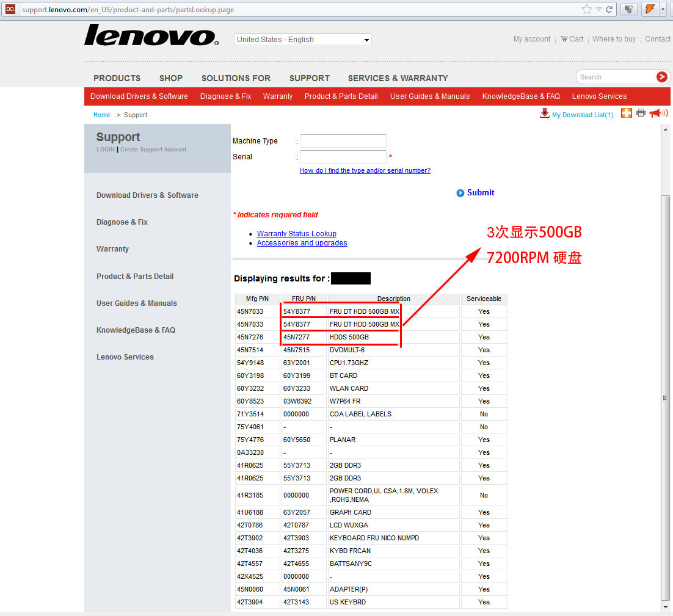Click the bookmark star in address bar

click(586, 9)
